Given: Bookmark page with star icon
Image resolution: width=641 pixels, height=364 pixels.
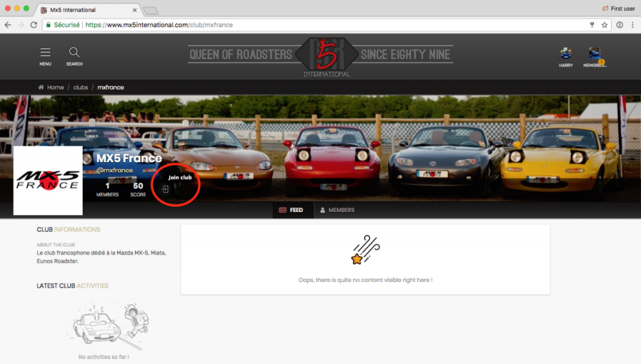Looking at the screenshot, I should coord(604,25).
